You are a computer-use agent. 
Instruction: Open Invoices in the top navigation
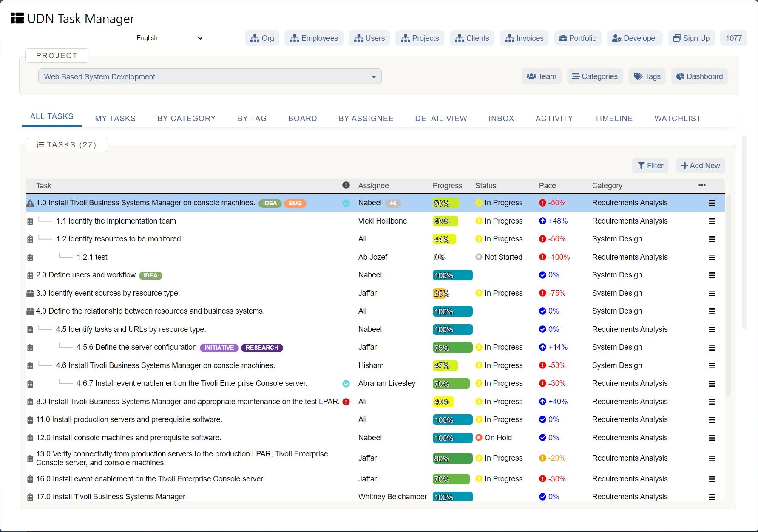point(524,38)
